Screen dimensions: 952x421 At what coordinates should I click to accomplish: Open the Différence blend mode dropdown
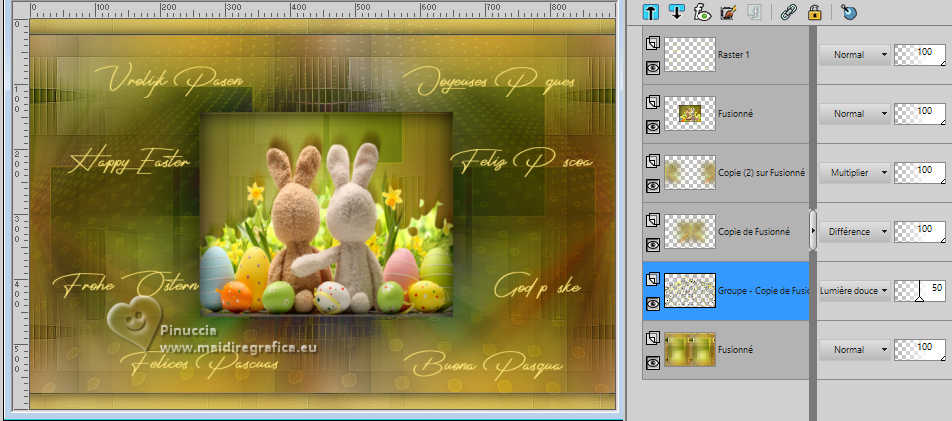click(854, 231)
